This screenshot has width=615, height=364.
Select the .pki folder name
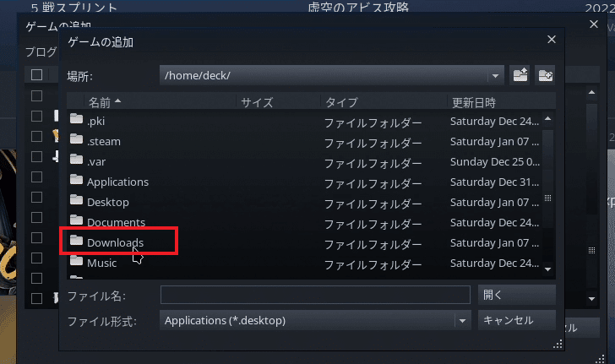(x=95, y=122)
